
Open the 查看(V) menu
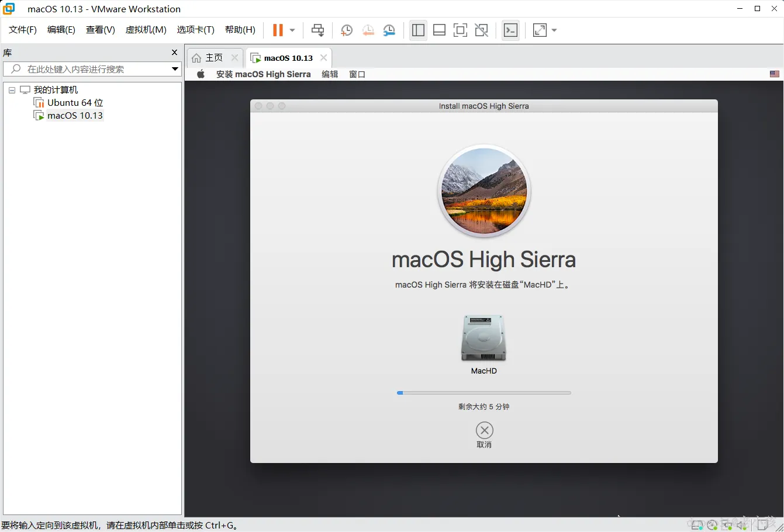(101, 30)
